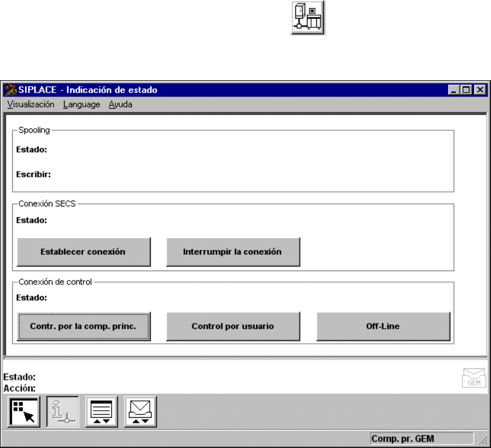Click the greyed GEM envelope icon
This screenshot has width=491, height=448.
(x=474, y=378)
